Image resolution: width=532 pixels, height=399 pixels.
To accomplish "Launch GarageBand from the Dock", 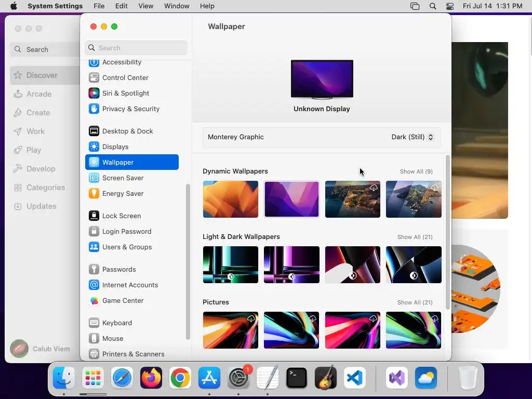I will click(x=326, y=378).
